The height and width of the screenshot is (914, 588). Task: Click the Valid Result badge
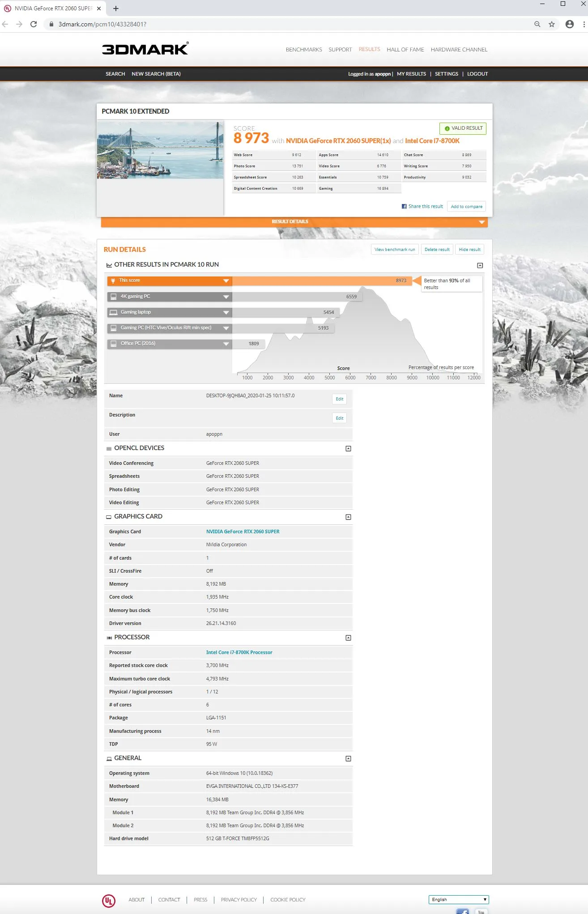click(463, 128)
